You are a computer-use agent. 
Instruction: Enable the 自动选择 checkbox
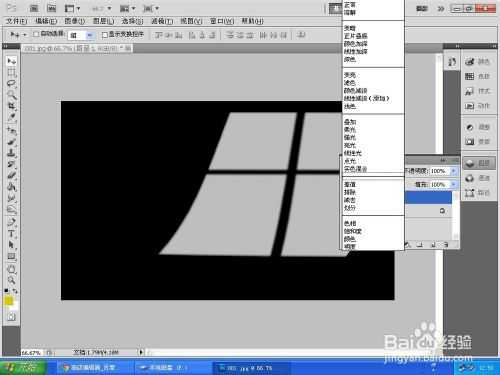point(36,34)
